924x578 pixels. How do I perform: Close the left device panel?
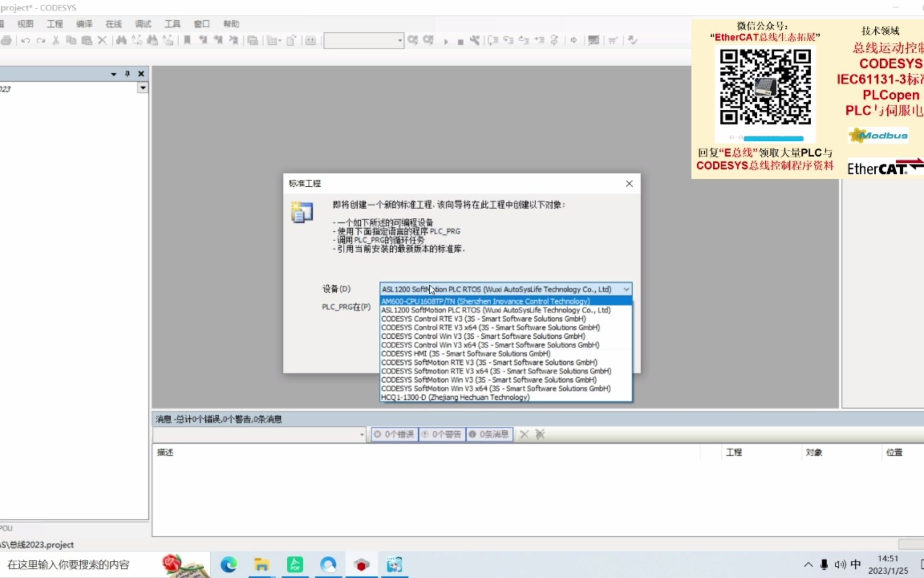click(141, 74)
